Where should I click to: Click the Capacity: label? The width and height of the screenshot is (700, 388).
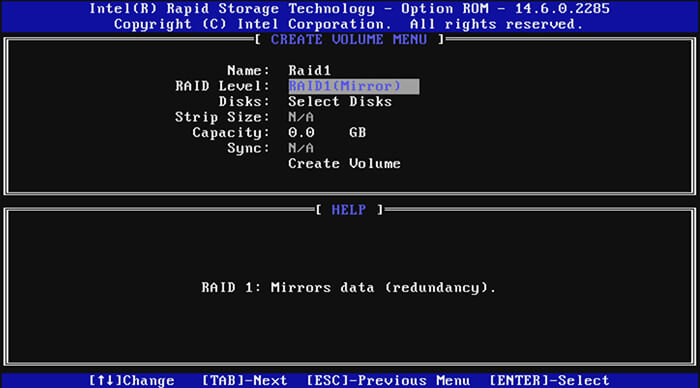coord(231,133)
